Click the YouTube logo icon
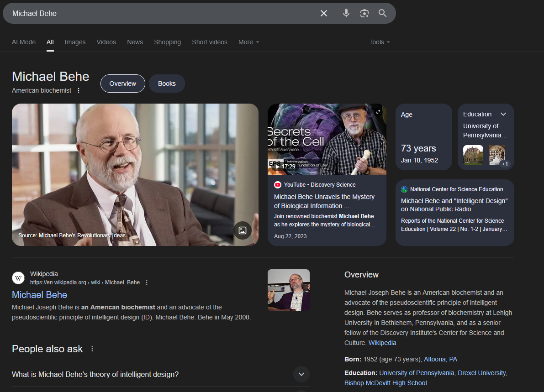 [x=278, y=185]
